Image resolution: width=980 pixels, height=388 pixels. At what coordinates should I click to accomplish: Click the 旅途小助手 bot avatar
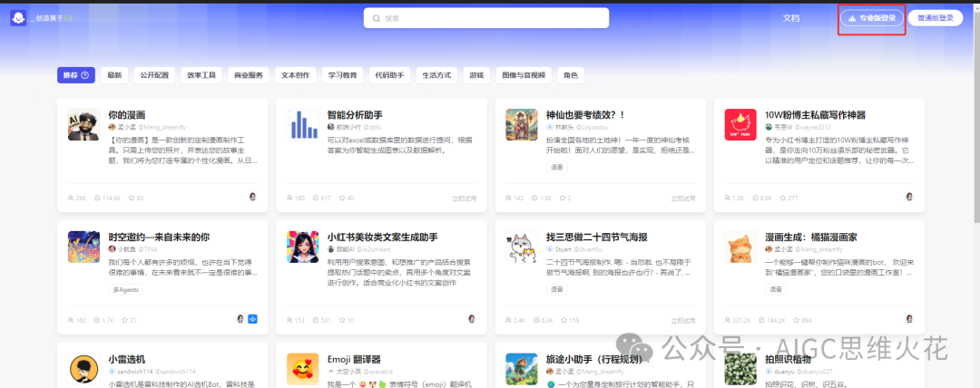tap(522, 369)
